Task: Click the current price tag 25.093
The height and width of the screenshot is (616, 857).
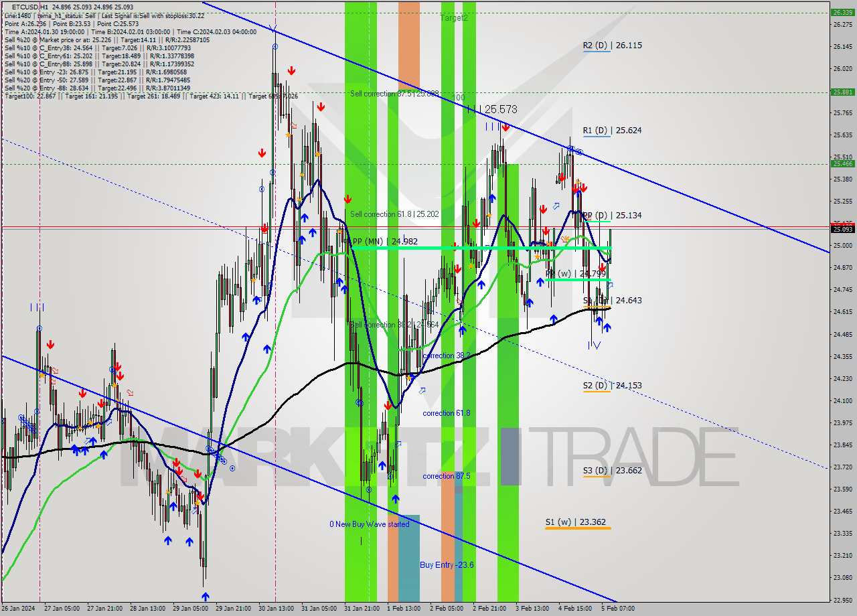Action: pyautogui.click(x=843, y=229)
